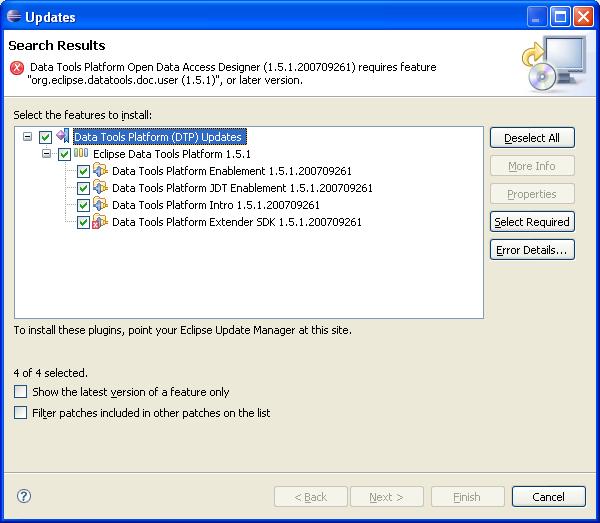This screenshot has width=600, height=523.
Task: Click the 'To install these plugins' description text
Action: (183, 330)
